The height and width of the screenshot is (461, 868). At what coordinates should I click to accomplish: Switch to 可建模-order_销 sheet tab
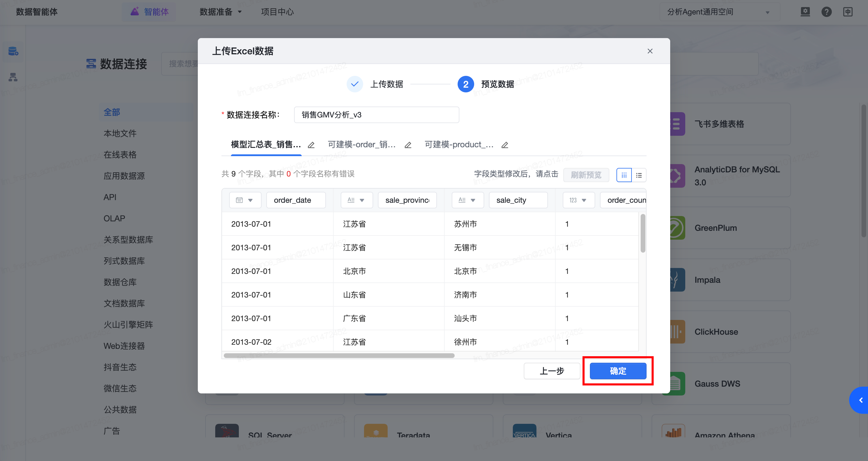tap(362, 145)
